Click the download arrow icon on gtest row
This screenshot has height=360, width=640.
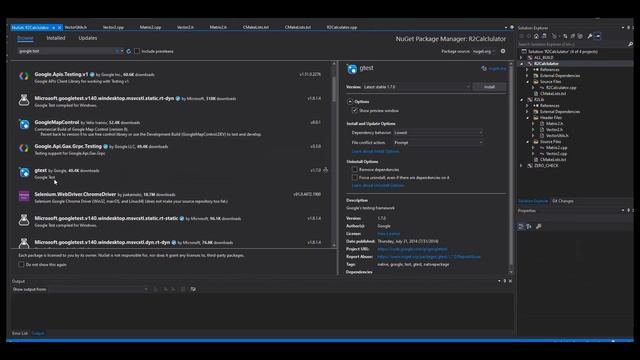(325, 170)
